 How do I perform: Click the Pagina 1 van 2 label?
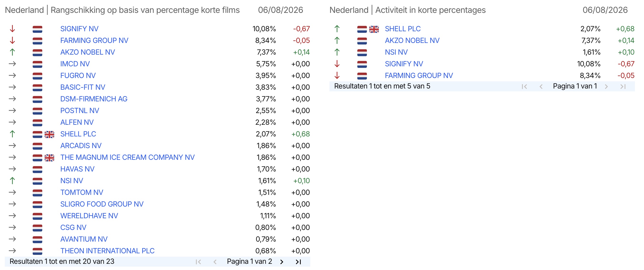coord(249,261)
